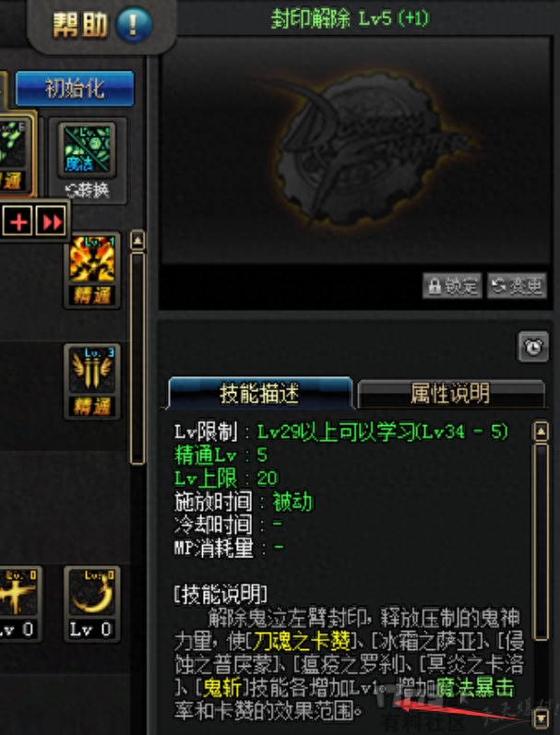Viewport: 560px width, 735px height.
Task: Click the blue help exclamation icon
Action: (x=134, y=25)
